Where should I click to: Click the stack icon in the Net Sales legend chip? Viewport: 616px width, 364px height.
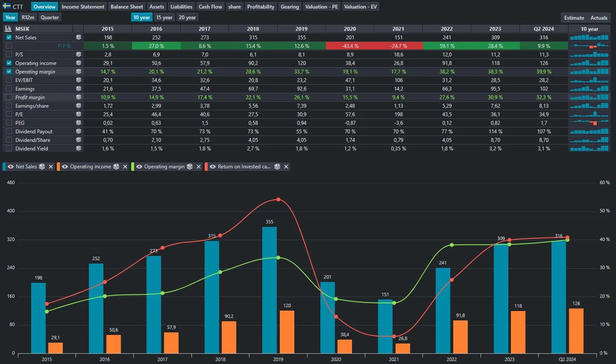coord(42,167)
